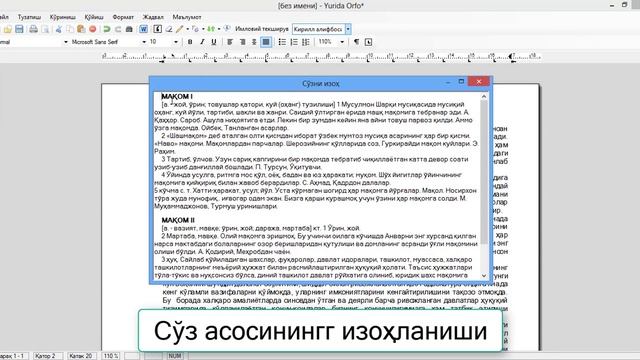Click the МАҚОМ II heading
The height and width of the screenshot is (360, 640).
point(178,220)
